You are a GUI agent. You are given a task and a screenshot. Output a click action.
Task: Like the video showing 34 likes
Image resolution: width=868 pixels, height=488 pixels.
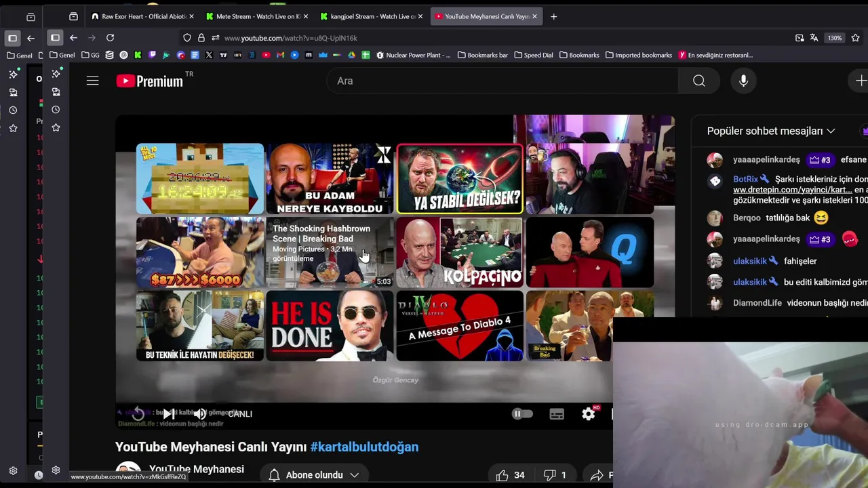click(511, 475)
